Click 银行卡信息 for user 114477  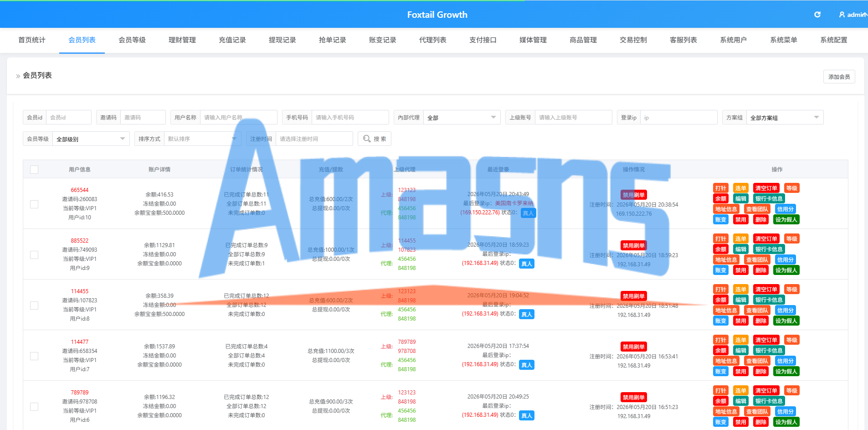[x=769, y=351]
